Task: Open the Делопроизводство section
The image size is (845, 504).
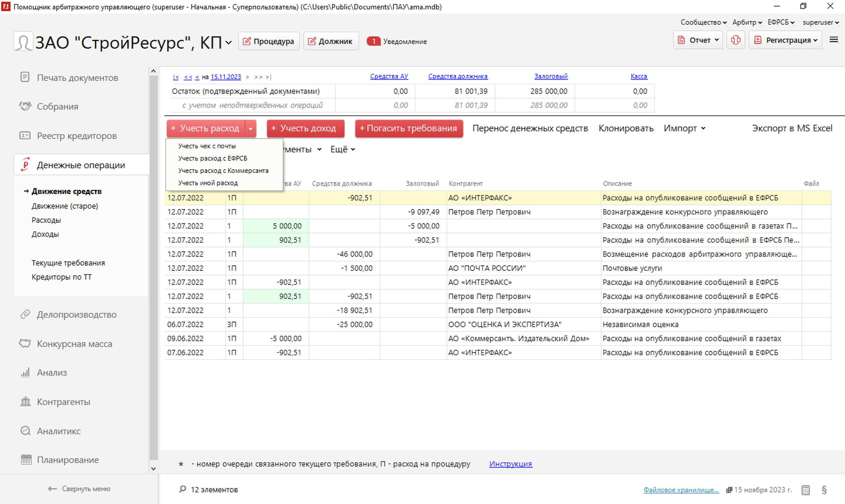Action: pyautogui.click(x=68, y=315)
